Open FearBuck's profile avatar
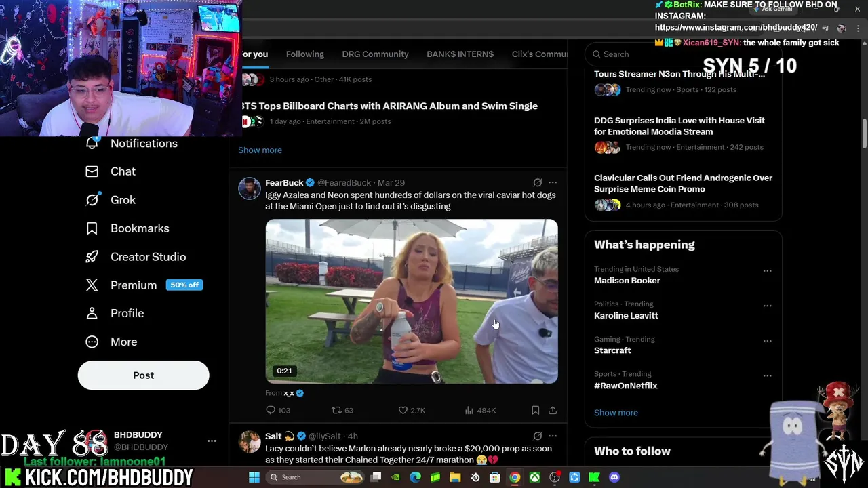868x488 pixels. (250, 188)
